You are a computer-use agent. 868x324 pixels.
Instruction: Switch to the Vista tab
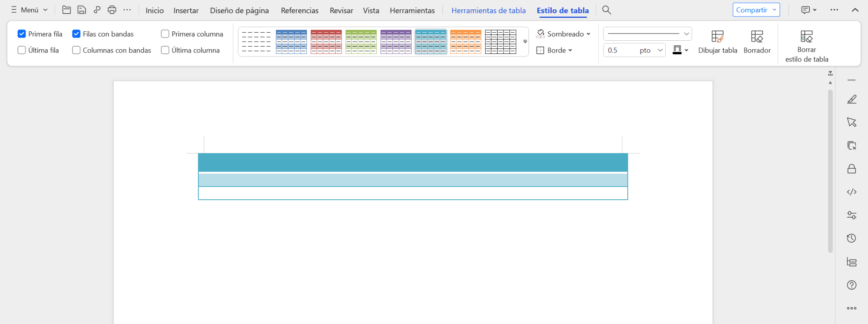tap(371, 10)
